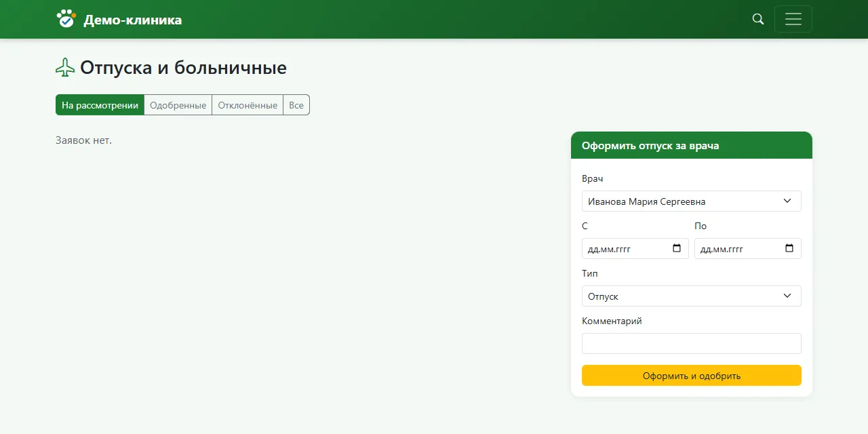Open the hamburger navigation menu
The image size is (868, 434).
click(793, 19)
